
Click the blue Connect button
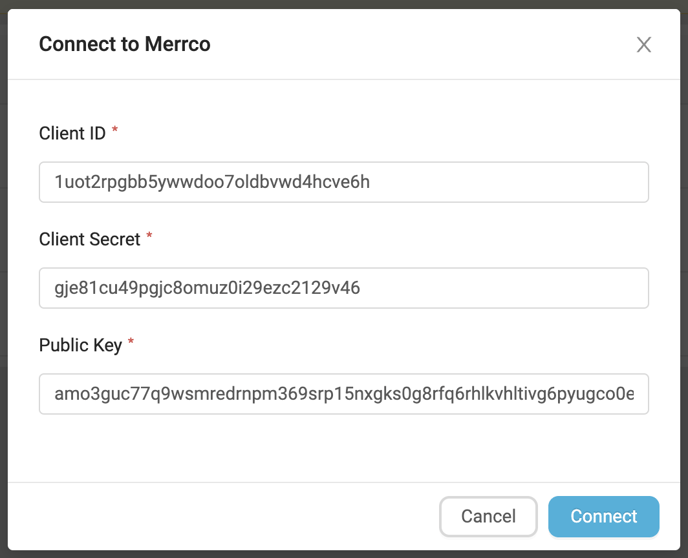(603, 517)
